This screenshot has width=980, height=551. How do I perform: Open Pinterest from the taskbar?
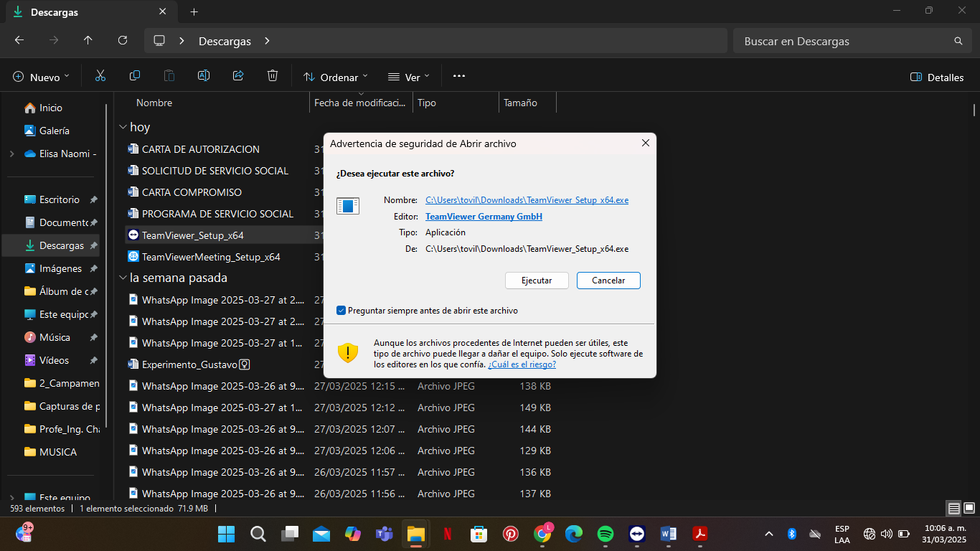(511, 534)
